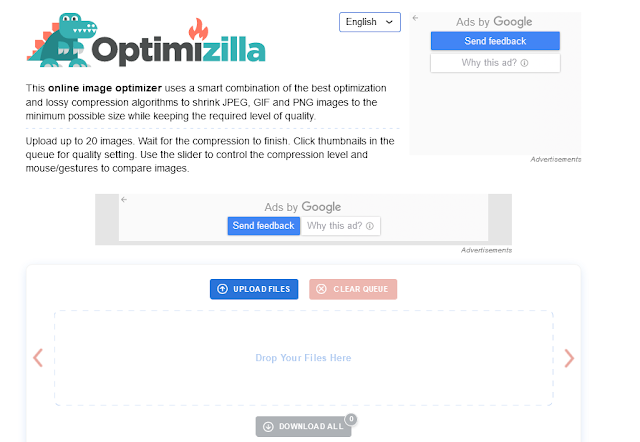Click the download arrow icon in Download All

268,426
